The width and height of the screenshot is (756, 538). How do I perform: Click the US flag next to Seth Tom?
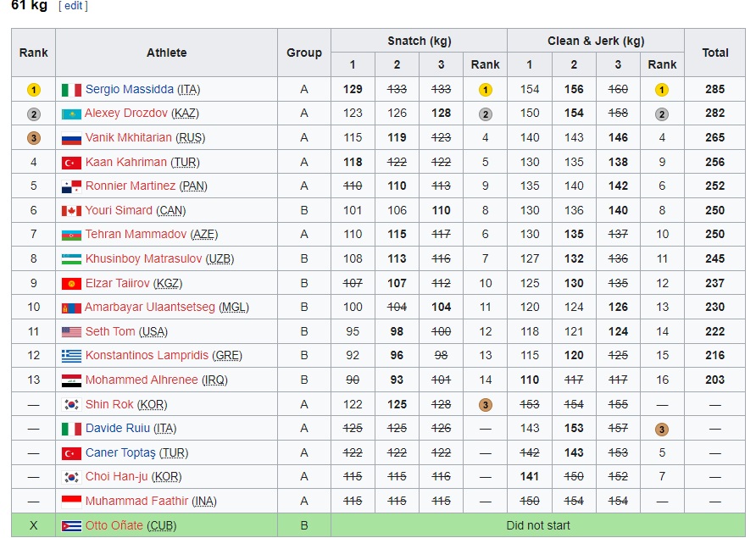tap(71, 332)
